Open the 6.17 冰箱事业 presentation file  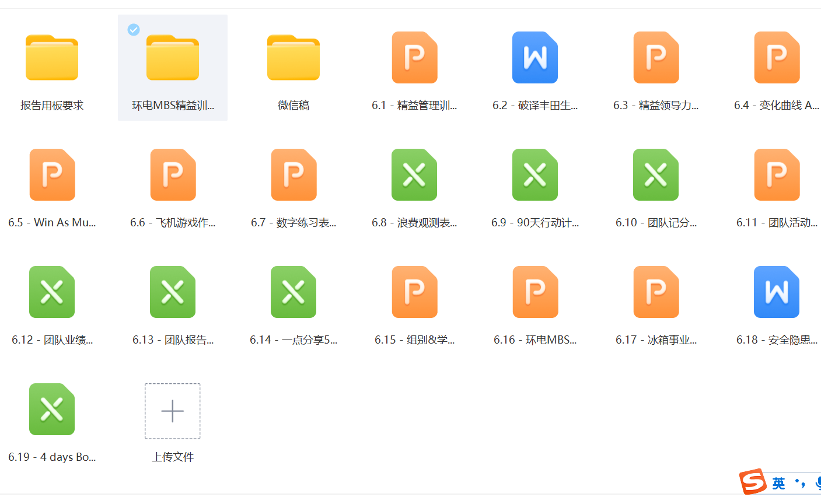click(x=656, y=292)
